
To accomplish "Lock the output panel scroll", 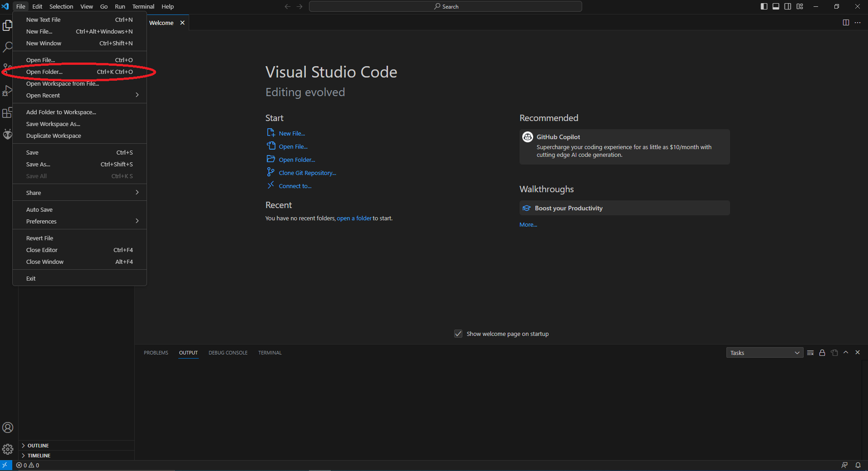I will (822, 353).
